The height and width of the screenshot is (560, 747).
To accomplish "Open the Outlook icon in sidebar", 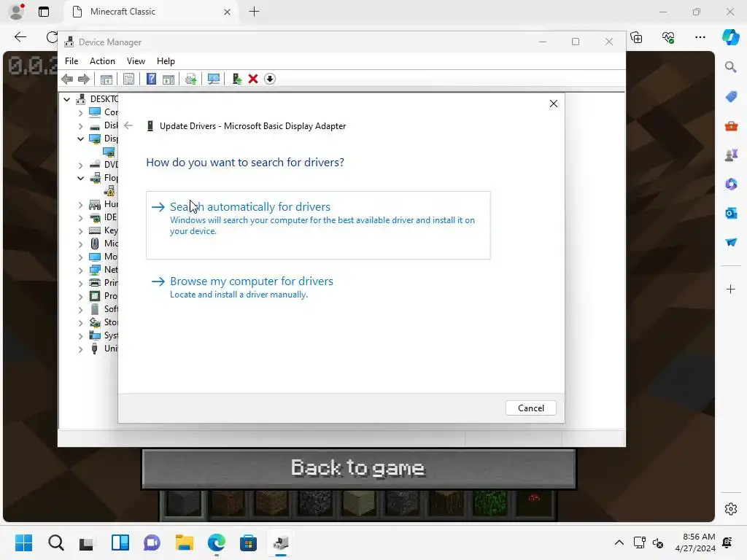I will click(x=731, y=213).
